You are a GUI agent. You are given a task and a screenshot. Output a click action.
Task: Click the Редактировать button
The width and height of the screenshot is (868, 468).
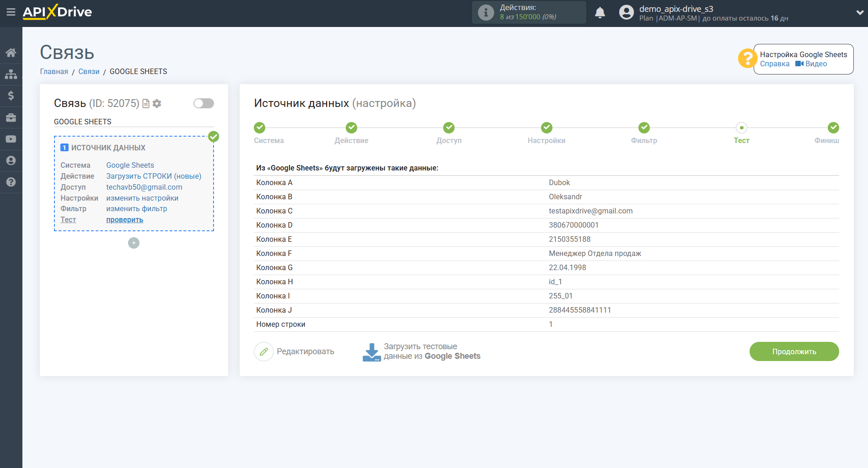coord(295,351)
